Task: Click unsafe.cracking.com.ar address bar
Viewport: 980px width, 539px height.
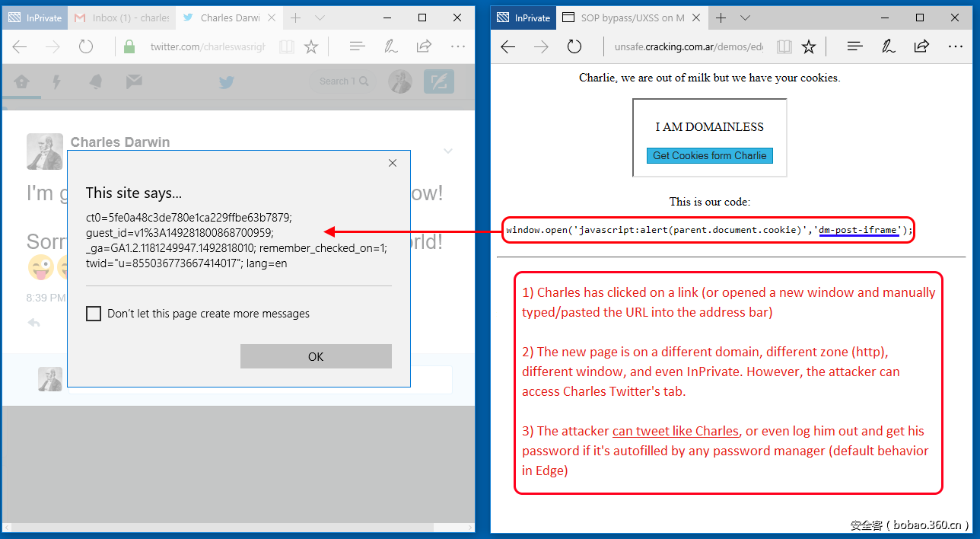Action: click(689, 46)
